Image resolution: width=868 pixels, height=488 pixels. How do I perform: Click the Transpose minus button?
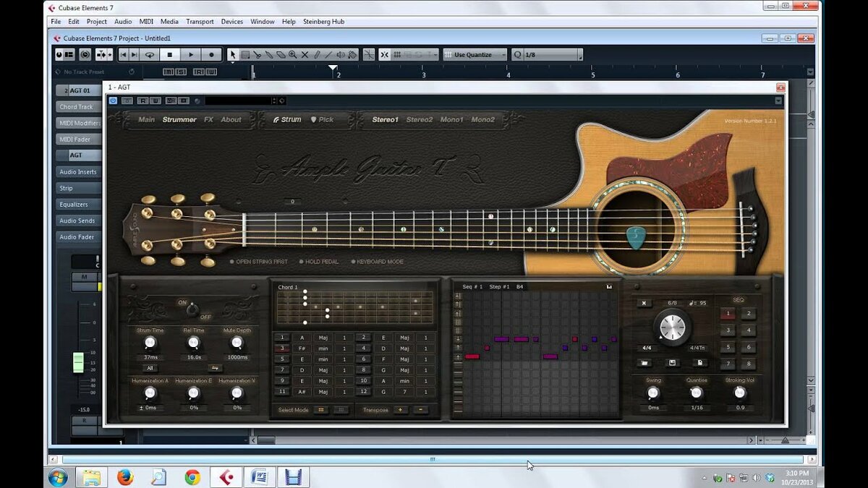420,410
